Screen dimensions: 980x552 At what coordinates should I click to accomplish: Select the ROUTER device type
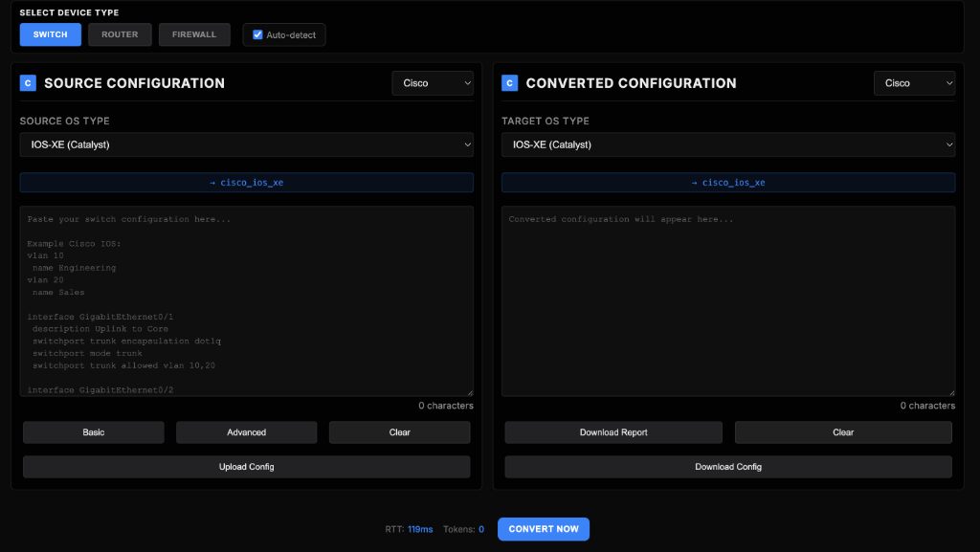coord(120,33)
